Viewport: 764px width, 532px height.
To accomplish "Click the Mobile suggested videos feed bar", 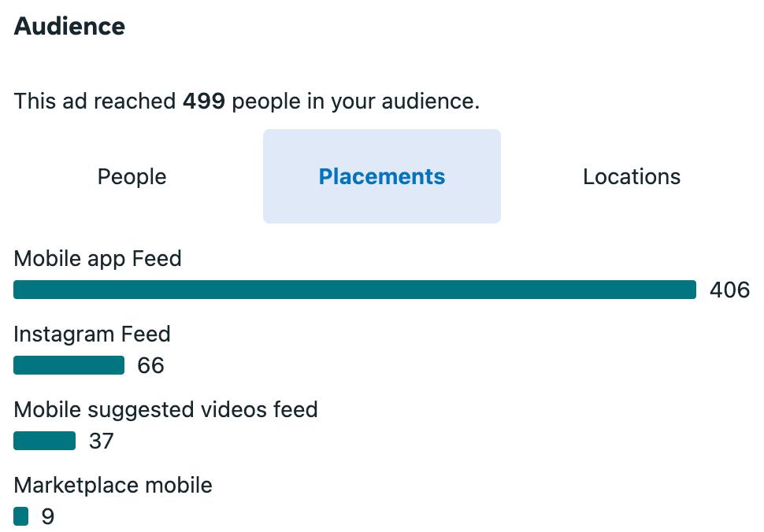I will click(44, 441).
